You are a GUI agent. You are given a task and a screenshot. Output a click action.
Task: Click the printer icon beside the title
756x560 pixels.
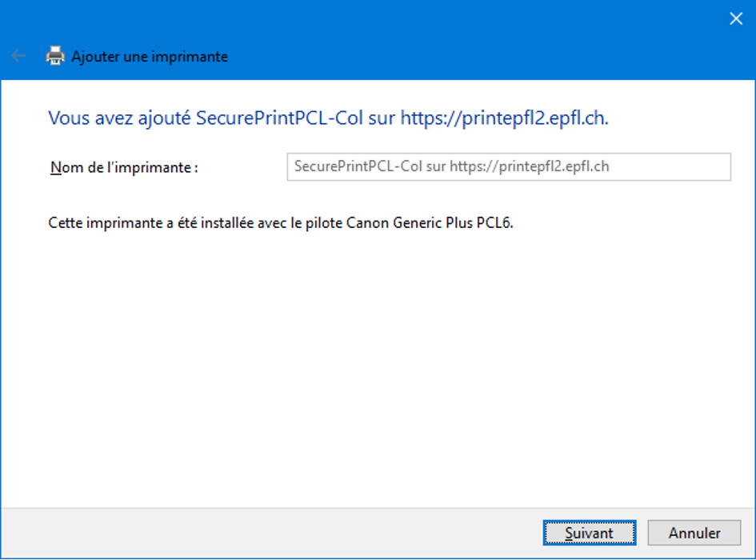point(55,56)
